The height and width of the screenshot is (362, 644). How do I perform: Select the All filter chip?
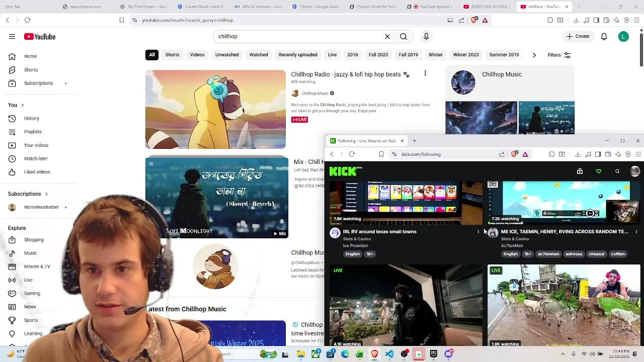click(x=152, y=55)
